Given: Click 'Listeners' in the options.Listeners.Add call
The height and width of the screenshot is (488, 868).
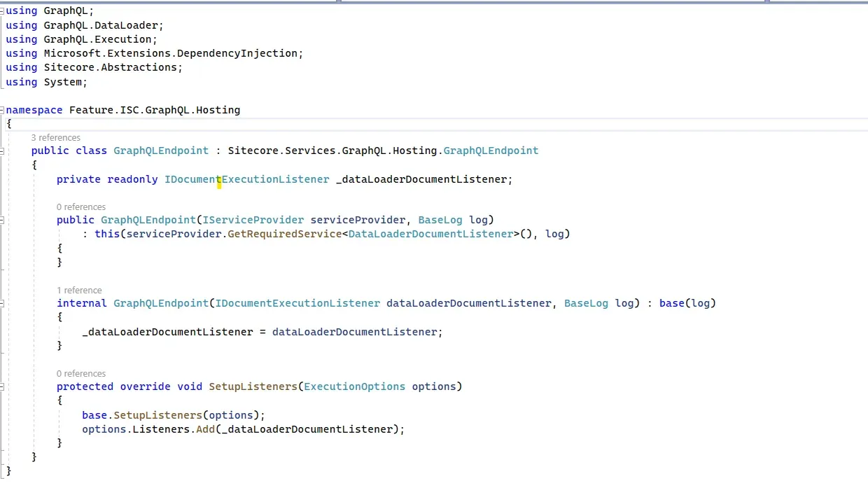Looking at the screenshot, I should pyautogui.click(x=161, y=429).
